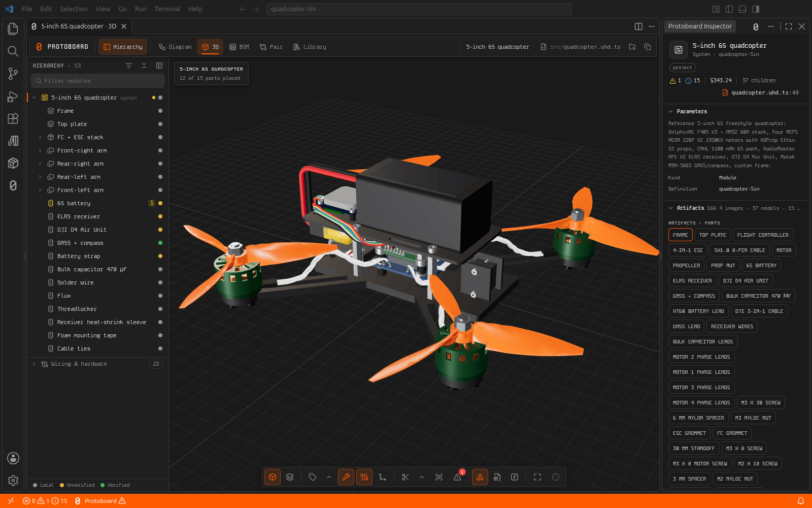Click the tag labels icon in 3D toolbar
This screenshot has height=508, width=812.
313,477
